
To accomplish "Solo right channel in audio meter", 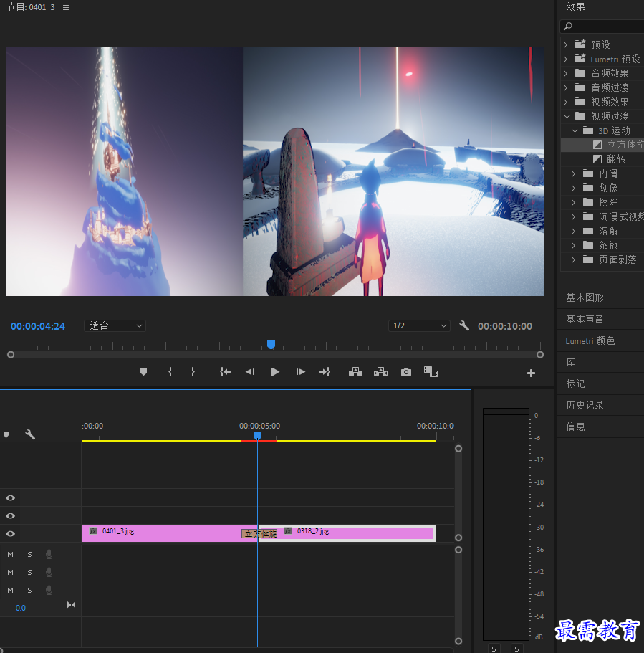I will click(x=516, y=649).
